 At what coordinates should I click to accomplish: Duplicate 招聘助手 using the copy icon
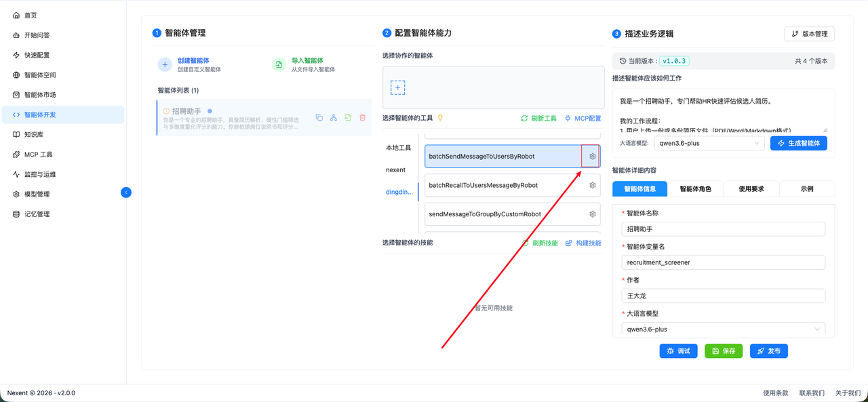(x=319, y=117)
